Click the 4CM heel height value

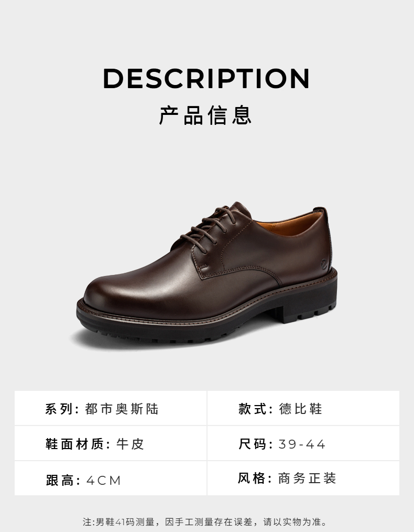click(104, 481)
